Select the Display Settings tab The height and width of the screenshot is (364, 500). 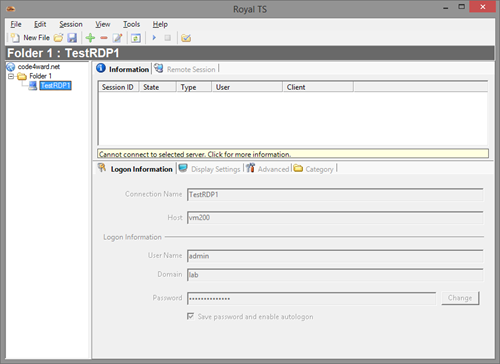(x=210, y=169)
